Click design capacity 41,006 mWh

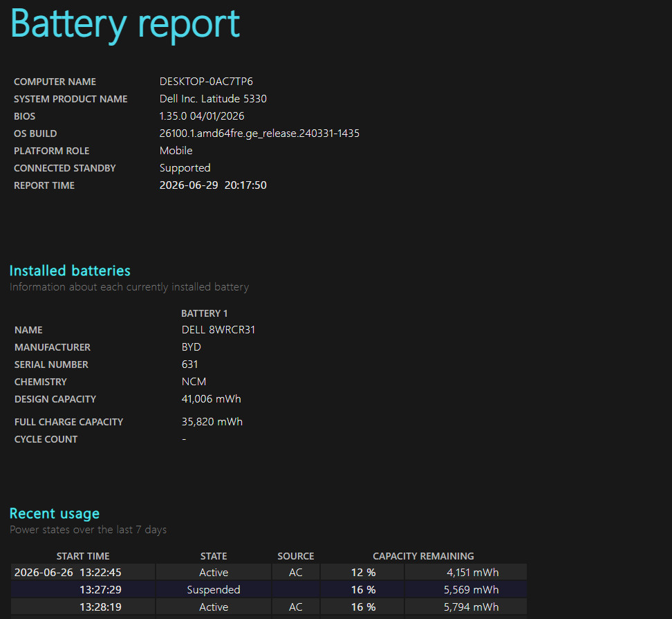(x=212, y=399)
